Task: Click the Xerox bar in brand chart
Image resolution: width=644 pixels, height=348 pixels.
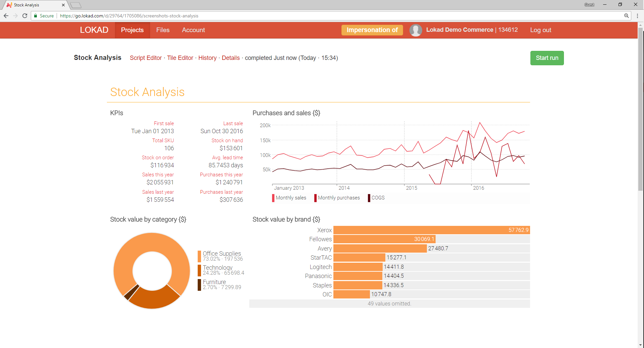Action: click(431, 230)
